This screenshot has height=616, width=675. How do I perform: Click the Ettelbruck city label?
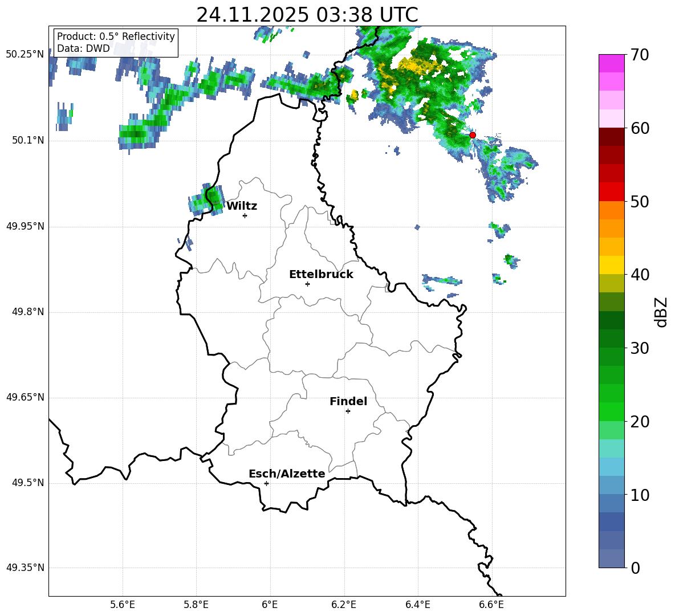321,275
